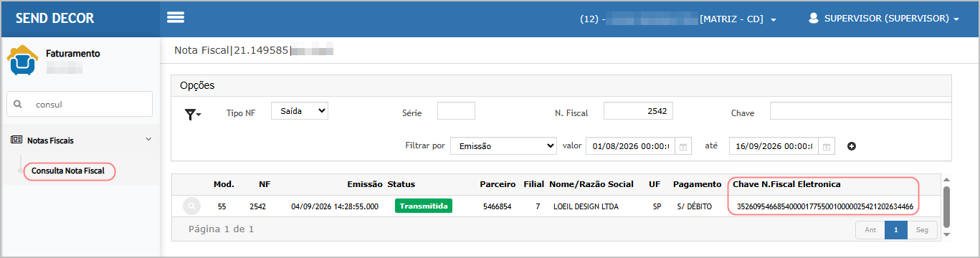Click the Nome/Razão Social column header
The width and height of the screenshot is (980, 258).
pyautogui.click(x=591, y=184)
